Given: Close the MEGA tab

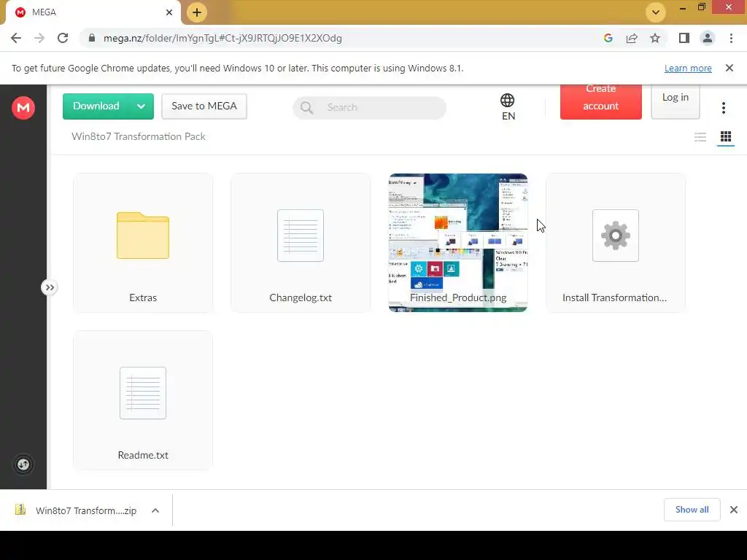Looking at the screenshot, I should pyautogui.click(x=169, y=12).
